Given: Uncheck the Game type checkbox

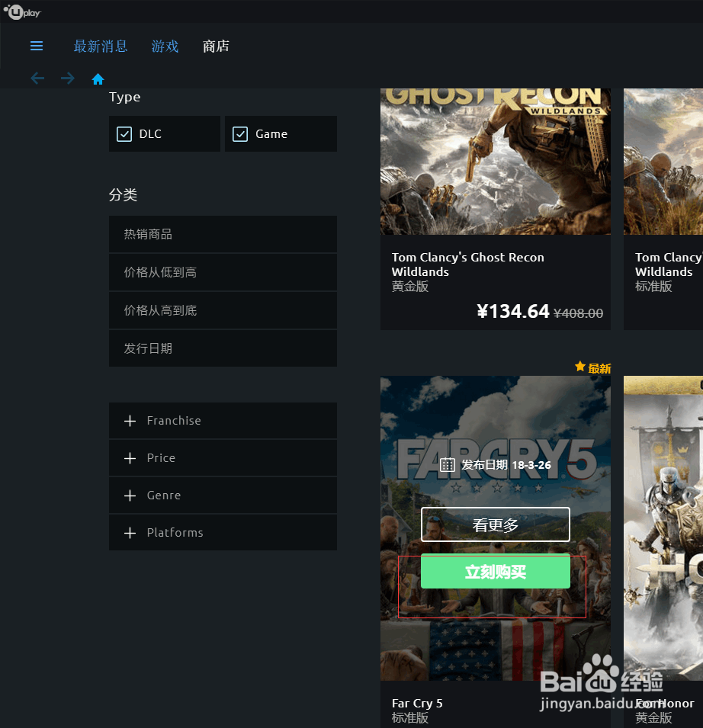Looking at the screenshot, I should (240, 134).
